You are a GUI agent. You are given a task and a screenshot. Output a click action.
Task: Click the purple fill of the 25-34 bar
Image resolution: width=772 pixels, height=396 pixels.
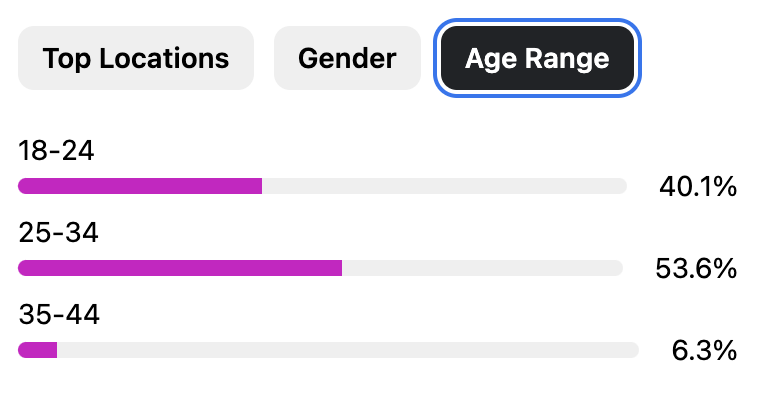tap(180, 268)
